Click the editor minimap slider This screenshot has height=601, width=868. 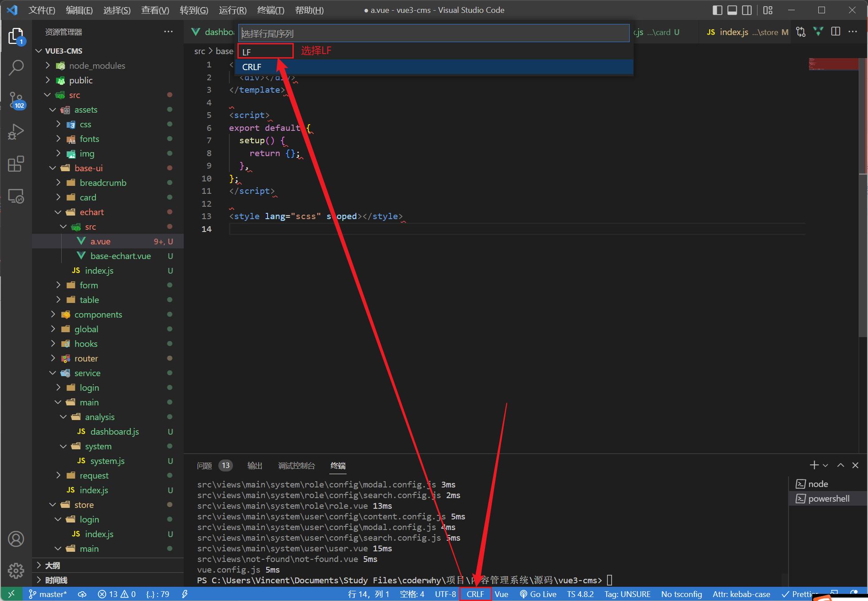click(x=833, y=64)
